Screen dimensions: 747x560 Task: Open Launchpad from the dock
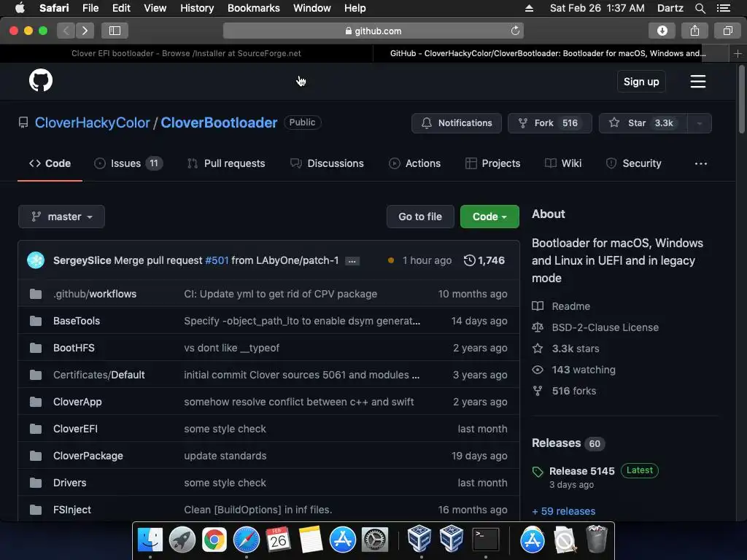[x=182, y=540]
